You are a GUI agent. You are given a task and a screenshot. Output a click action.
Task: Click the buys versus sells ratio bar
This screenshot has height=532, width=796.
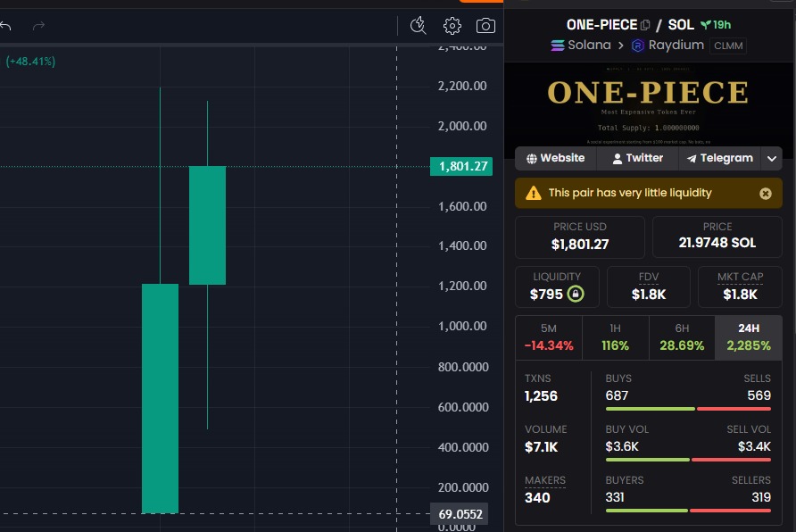[x=688, y=409]
